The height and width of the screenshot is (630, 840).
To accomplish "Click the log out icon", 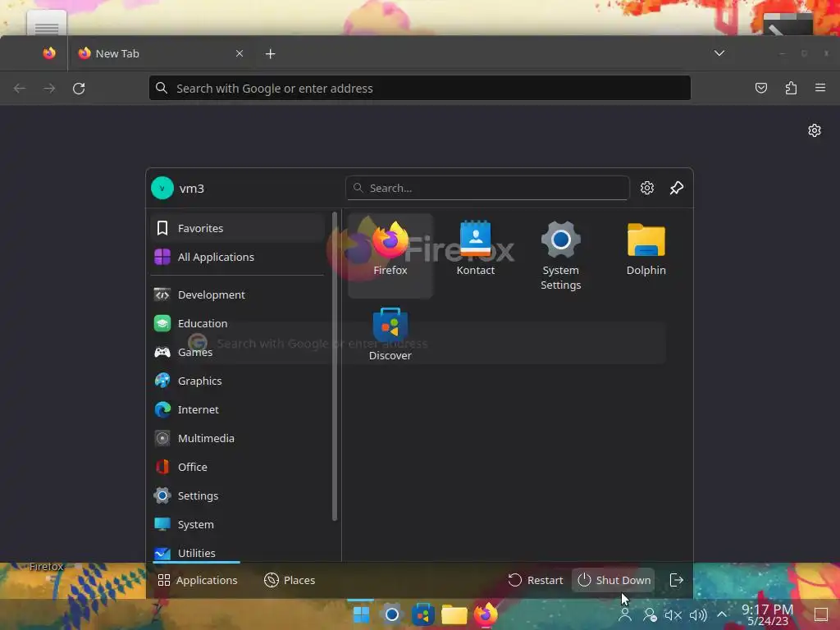I will (x=676, y=580).
